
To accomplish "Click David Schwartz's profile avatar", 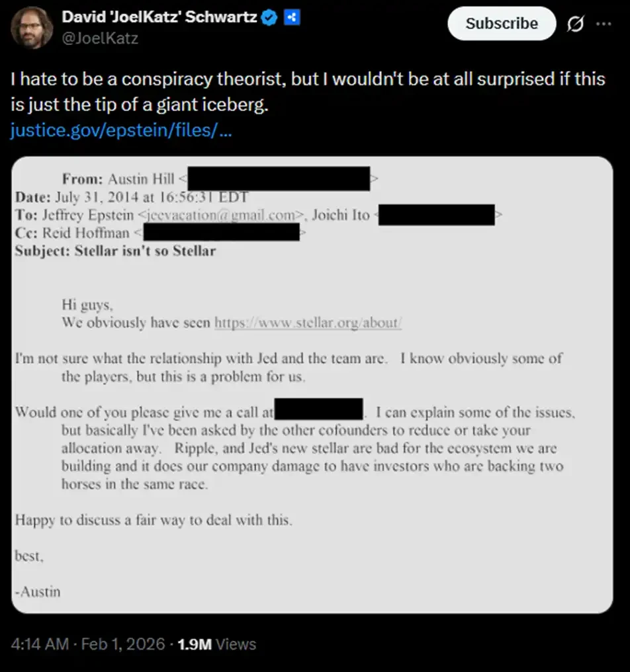I will [31, 28].
